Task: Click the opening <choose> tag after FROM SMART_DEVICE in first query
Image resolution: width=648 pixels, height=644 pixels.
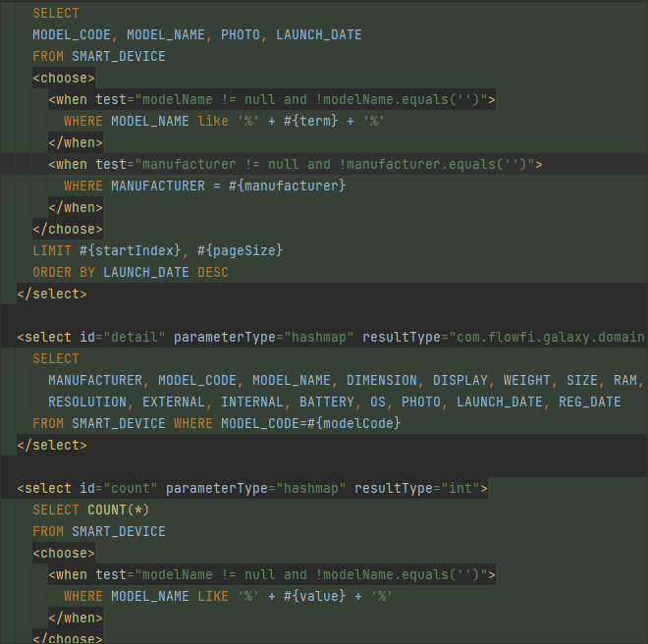Action: 64,78
